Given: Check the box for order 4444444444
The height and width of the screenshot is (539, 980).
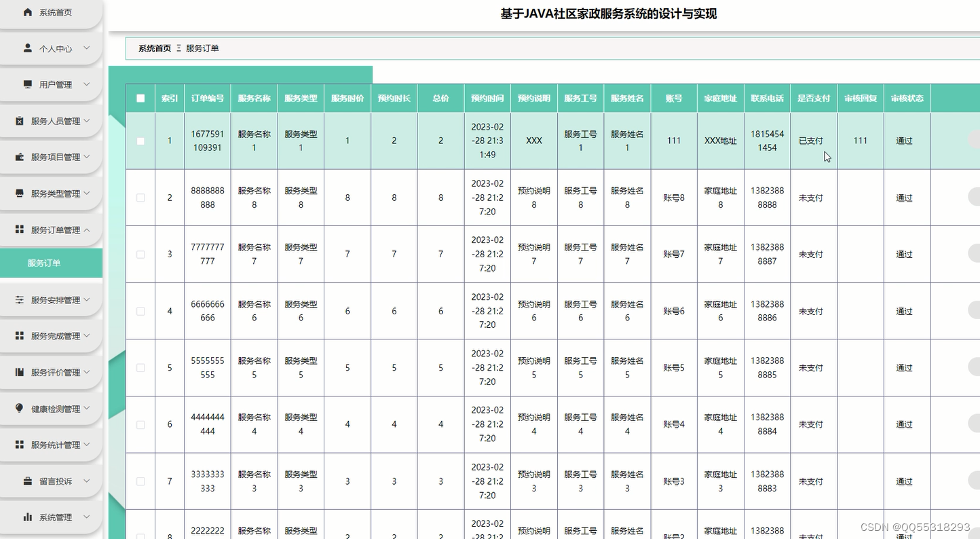Looking at the screenshot, I should (140, 424).
